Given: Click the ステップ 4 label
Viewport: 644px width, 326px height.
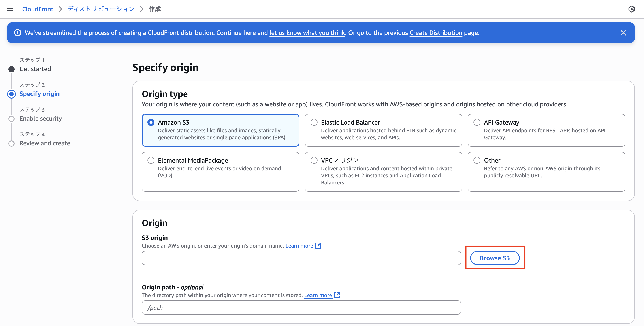Looking at the screenshot, I should (x=32, y=134).
